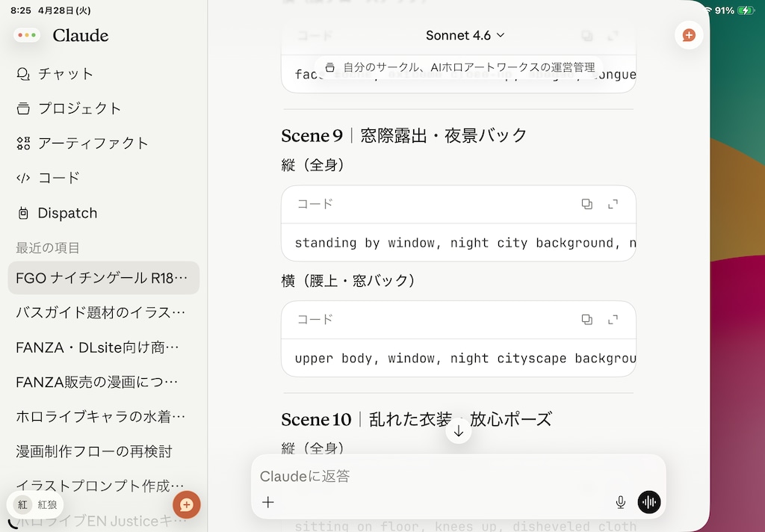Viewport: 765px width, 532px height.
Task: Open project link 自分のサークル、AIホロアートワークスの運営管理
Action: (x=459, y=67)
